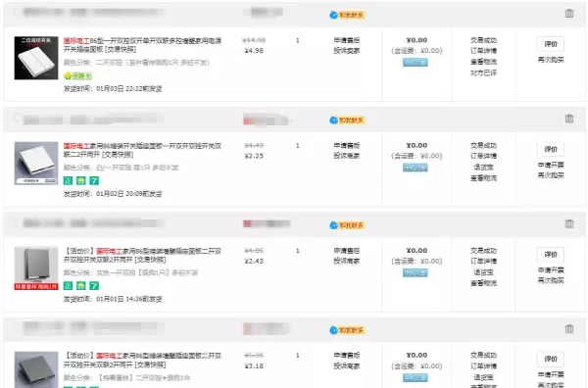This screenshot has height=388, width=588.
Task: Click 再次购买 for the ¥4.98 order
Action: (551, 60)
